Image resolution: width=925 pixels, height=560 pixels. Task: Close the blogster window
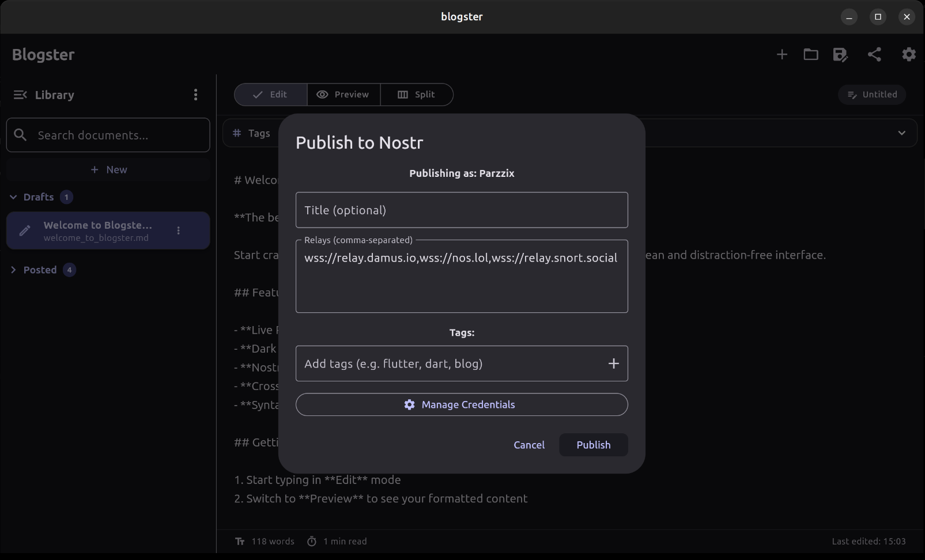[907, 17]
